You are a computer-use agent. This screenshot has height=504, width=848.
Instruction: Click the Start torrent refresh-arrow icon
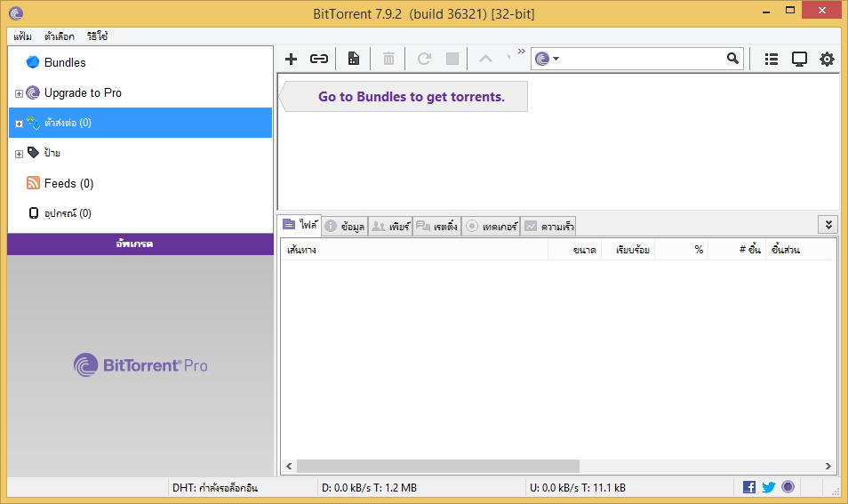point(424,59)
